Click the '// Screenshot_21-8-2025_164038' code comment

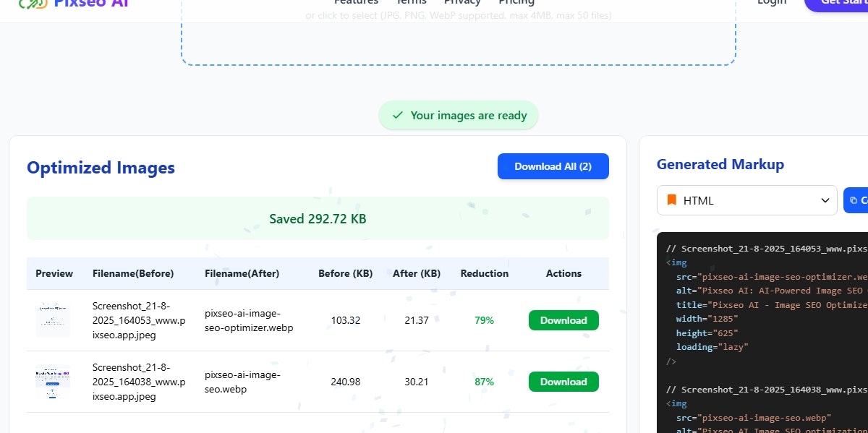pos(767,390)
